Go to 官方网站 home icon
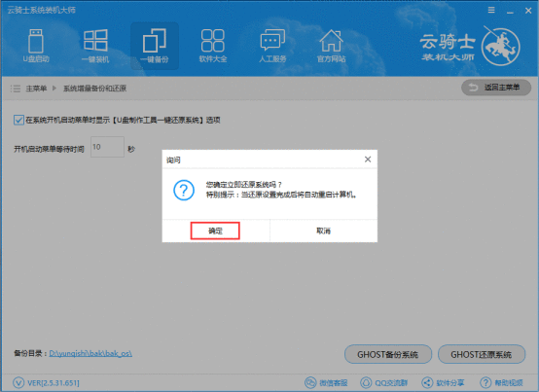 [331, 46]
